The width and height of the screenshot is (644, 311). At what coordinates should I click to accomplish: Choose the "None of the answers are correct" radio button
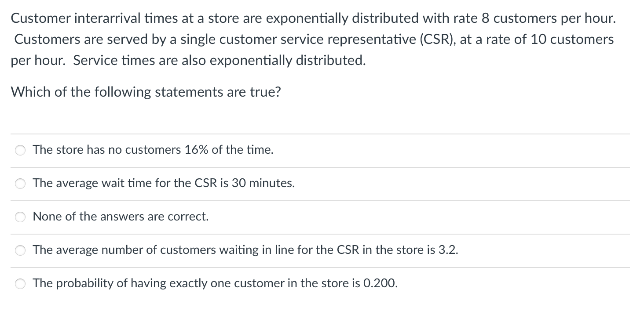20,217
